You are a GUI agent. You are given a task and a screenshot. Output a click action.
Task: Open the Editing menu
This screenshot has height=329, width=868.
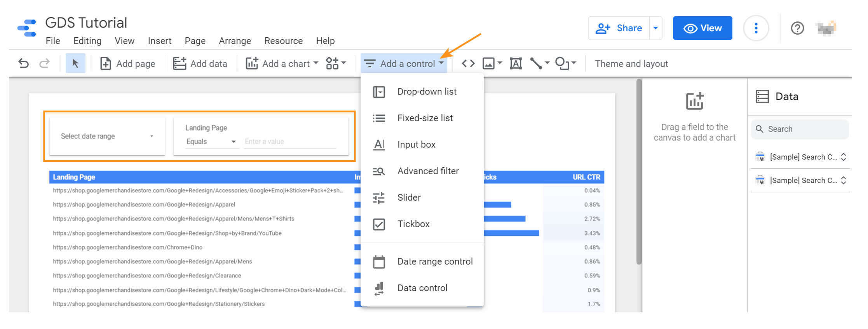pyautogui.click(x=87, y=41)
